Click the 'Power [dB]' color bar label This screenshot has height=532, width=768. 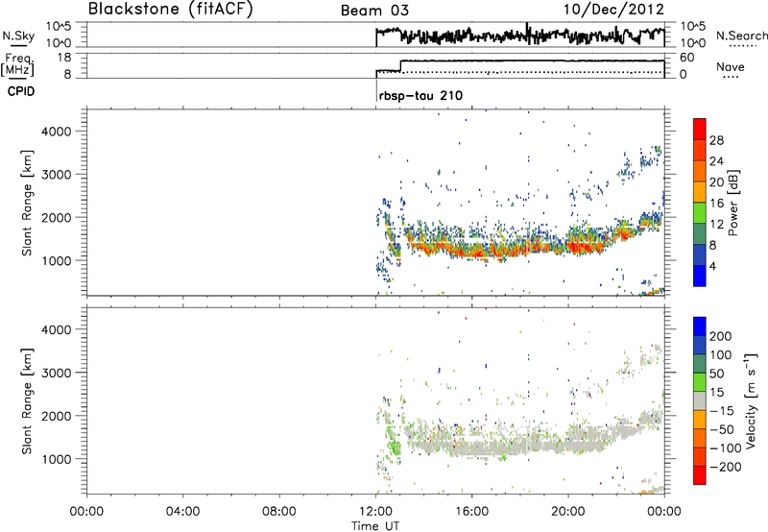click(732, 203)
